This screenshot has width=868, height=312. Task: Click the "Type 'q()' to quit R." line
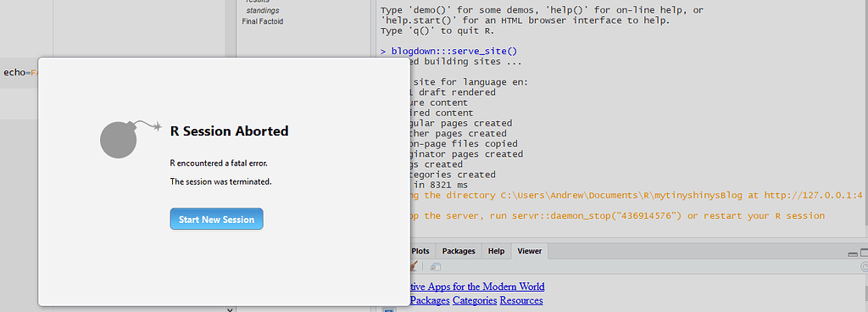point(437,31)
